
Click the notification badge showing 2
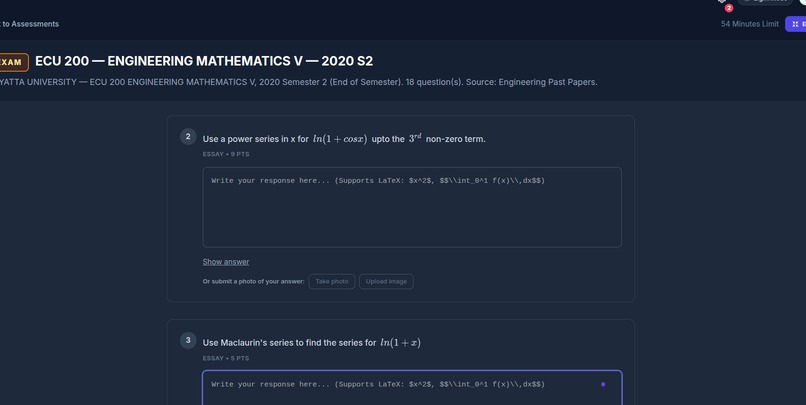[x=728, y=8]
